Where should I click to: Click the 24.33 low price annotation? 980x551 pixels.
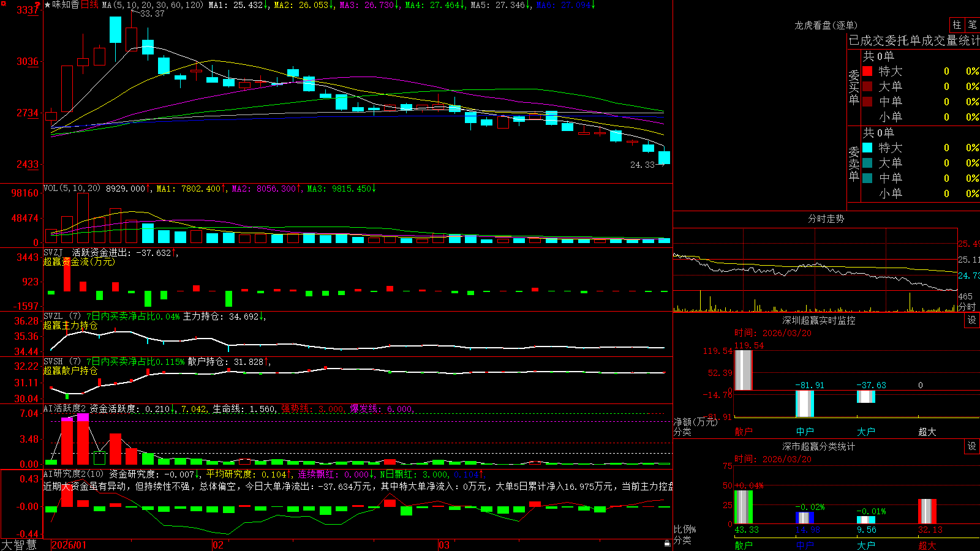pos(643,165)
